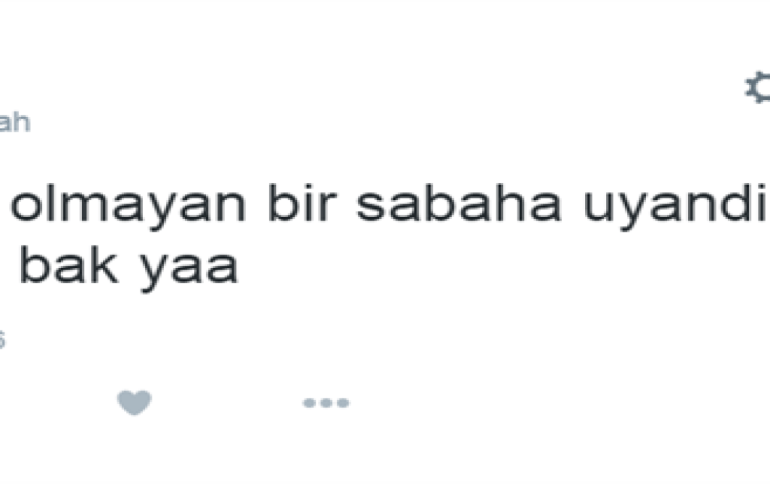Click the right dot of the more icon
Viewport: 770px width, 485px height.
343,403
